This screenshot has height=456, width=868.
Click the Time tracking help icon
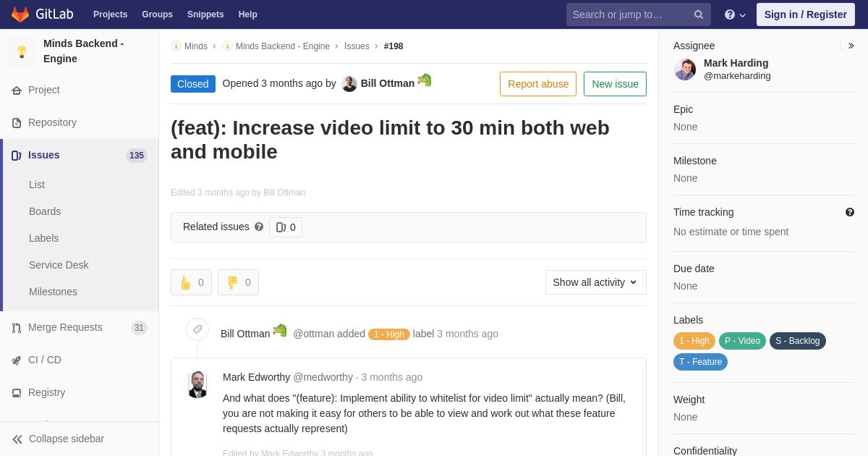(850, 212)
